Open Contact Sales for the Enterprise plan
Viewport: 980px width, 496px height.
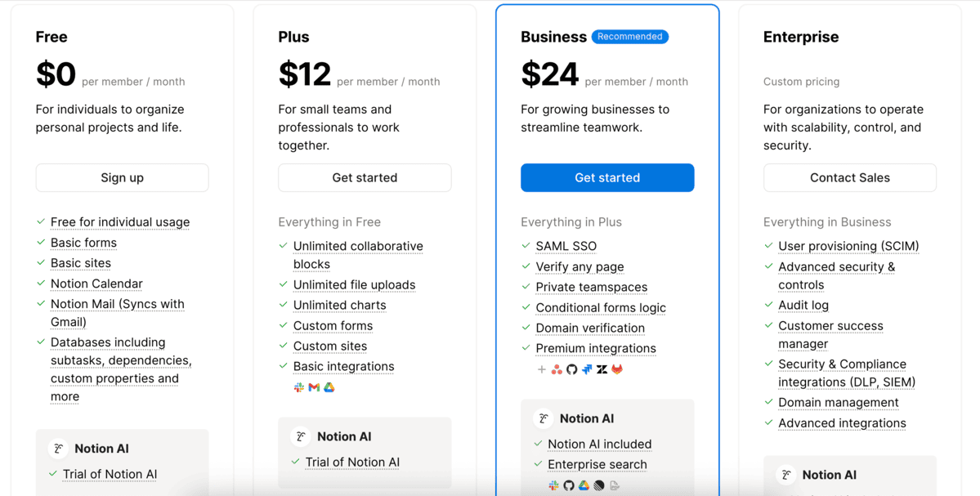(x=849, y=177)
